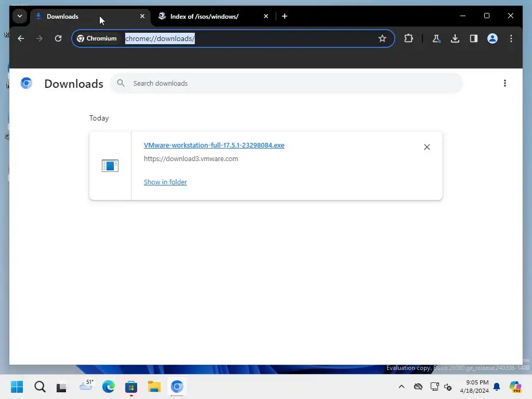Click the VMware installer file icon
The image size is (532, 399).
(x=110, y=166)
